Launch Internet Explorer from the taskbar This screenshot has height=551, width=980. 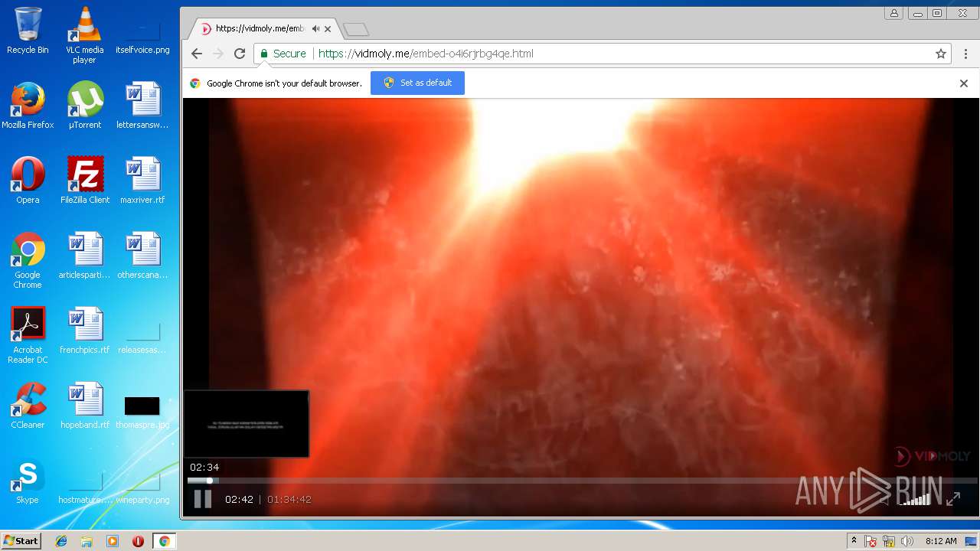click(x=61, y=541)
